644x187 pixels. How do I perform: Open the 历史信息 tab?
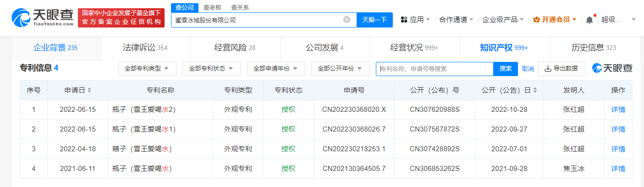(x=594, y=48)
